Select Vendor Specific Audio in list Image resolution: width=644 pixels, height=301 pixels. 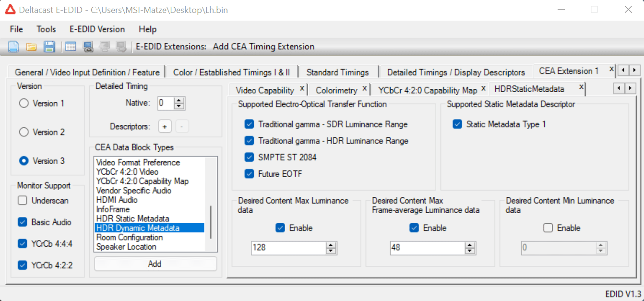coord(150,191)
